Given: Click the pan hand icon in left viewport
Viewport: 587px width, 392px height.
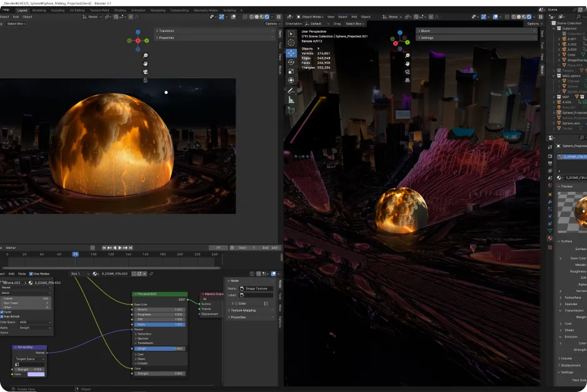Looking at the screenshot, I should (145, 64).
